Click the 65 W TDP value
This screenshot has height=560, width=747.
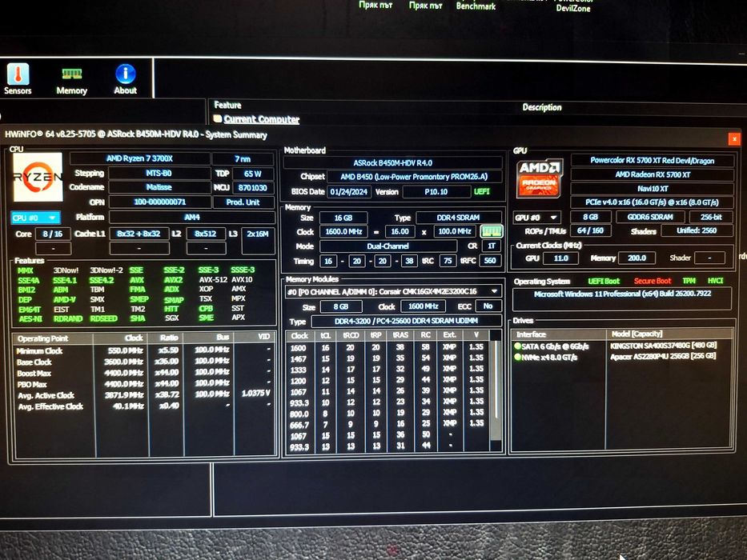click(252, 174)
